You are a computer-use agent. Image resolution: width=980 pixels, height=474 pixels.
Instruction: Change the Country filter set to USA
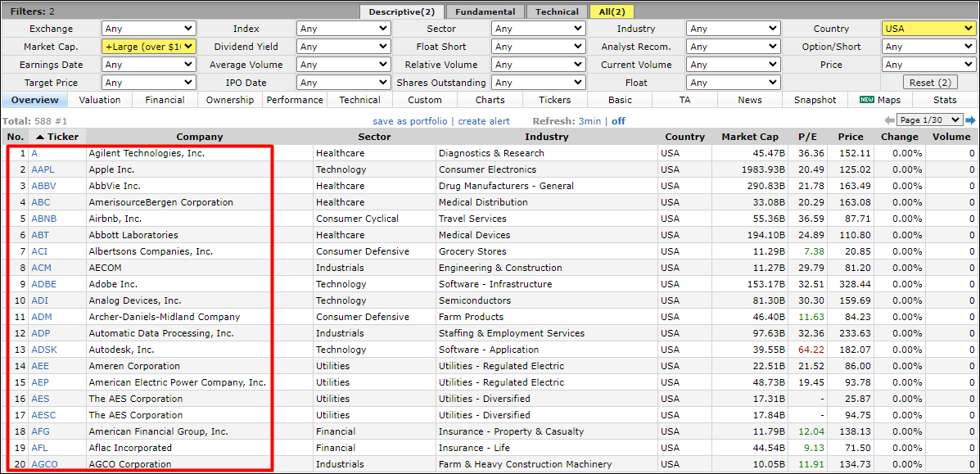coord(928,29)
